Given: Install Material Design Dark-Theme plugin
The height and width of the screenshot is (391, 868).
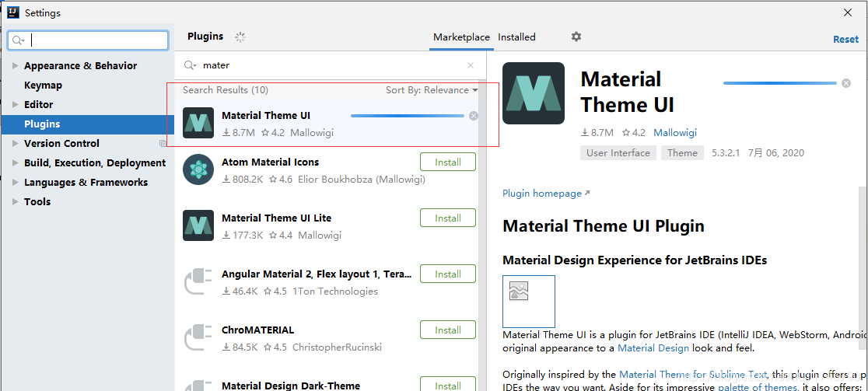Looking at the screenshot, I should coord(448,384).
